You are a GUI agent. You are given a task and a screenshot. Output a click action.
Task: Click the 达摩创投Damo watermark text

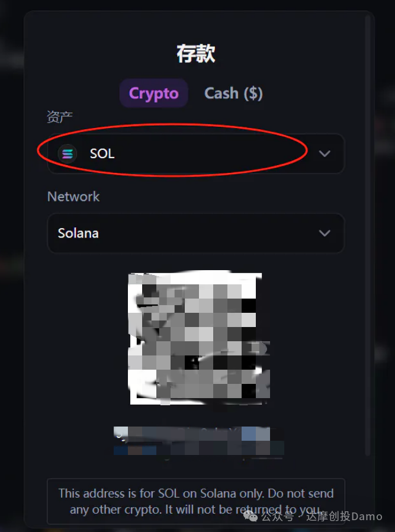pyautogui.click(x=344, y=517)
